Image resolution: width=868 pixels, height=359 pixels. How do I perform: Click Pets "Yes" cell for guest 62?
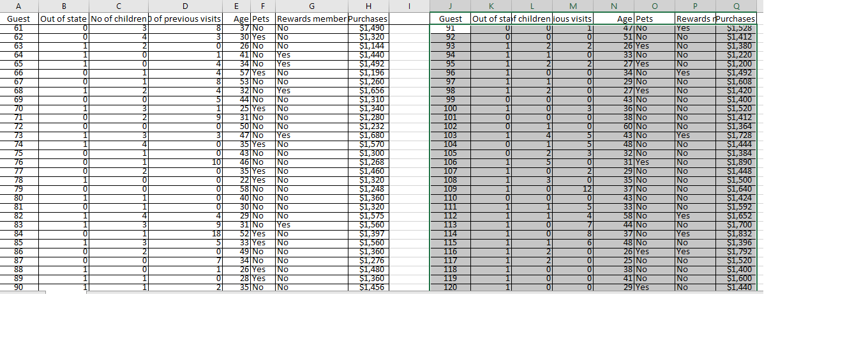(x=262, y=37)
